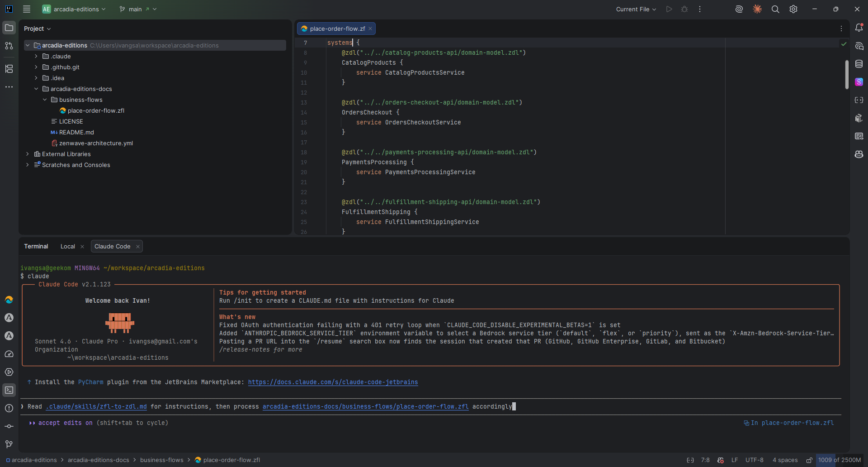Open the Structure tool window

click(x=9, y=69)
